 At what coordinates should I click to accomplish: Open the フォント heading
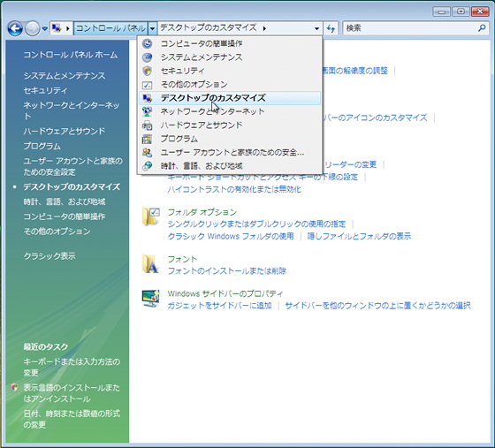pyautogui.click(x=182, y=259)
